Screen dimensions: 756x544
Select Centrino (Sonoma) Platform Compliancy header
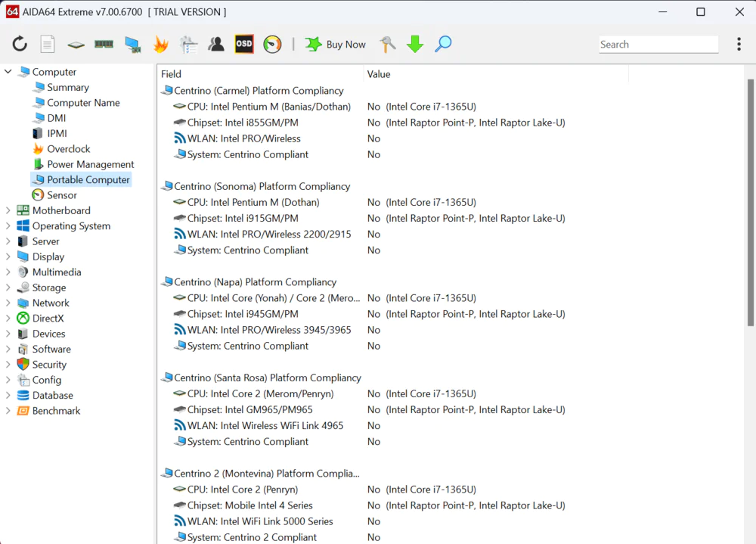(x=262, y=186)
